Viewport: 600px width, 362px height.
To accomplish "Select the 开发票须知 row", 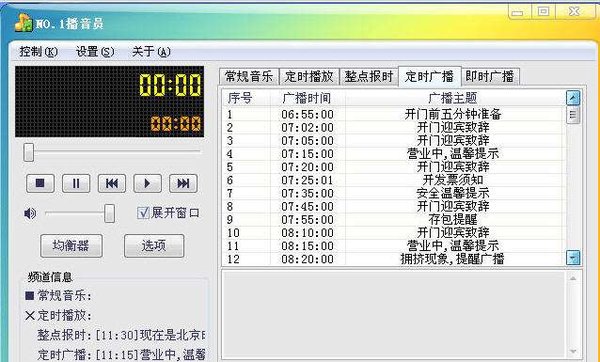I will (393, 180).
